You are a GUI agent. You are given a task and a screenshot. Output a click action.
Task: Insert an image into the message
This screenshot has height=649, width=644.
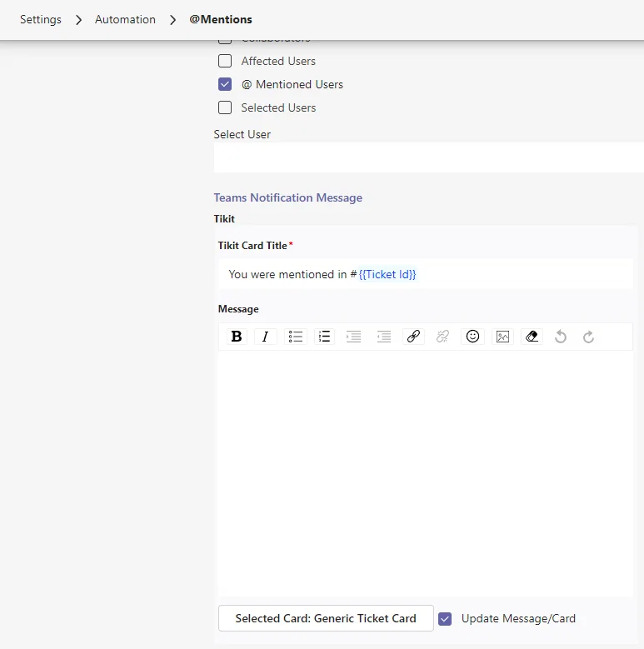(x=502, y=337)
